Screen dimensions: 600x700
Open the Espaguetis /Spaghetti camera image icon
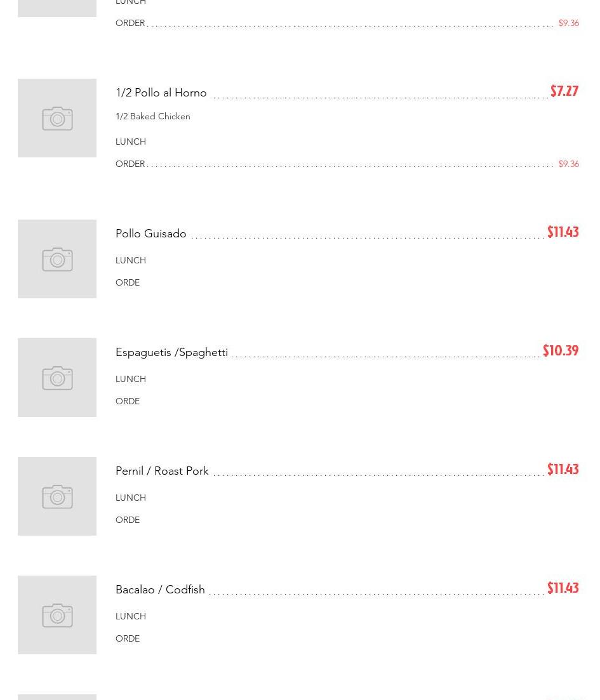[x=57, y=378]
